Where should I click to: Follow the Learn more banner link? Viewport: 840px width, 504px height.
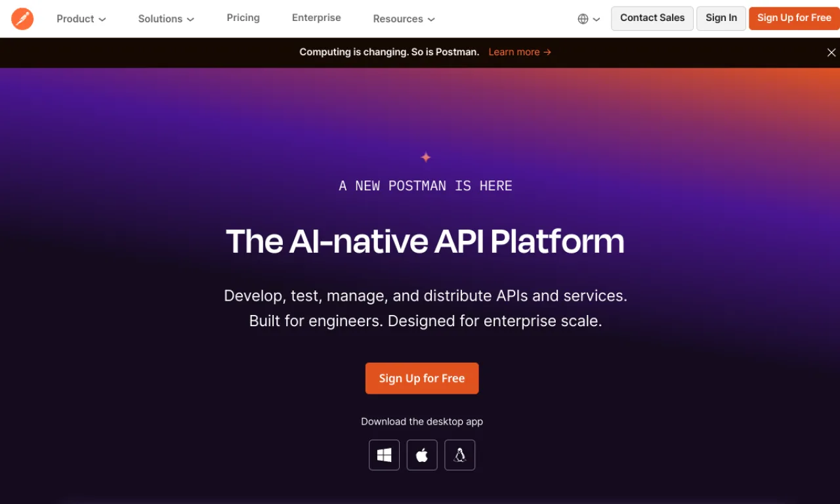coord(520,52)
